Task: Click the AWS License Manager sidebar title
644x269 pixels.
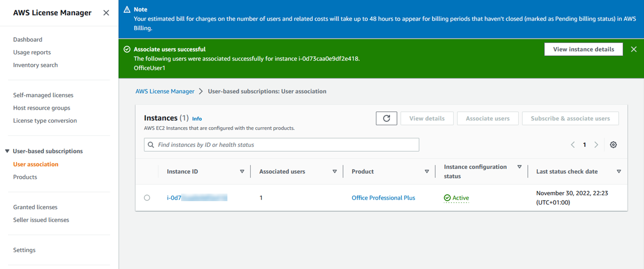Action: click(x=52, y=13)
